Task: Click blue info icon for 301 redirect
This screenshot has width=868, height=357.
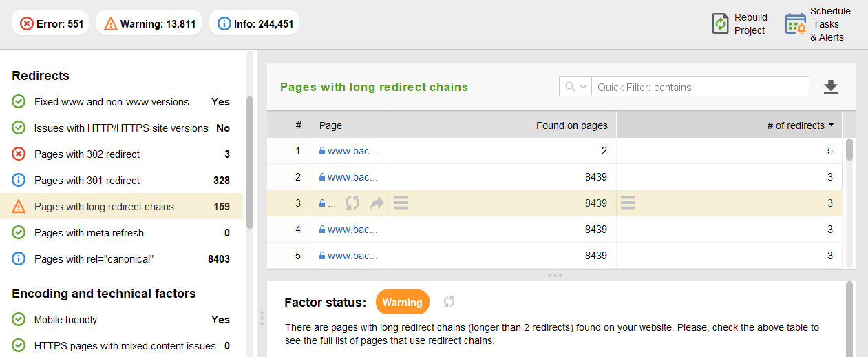Action: [x=19, y=181]
